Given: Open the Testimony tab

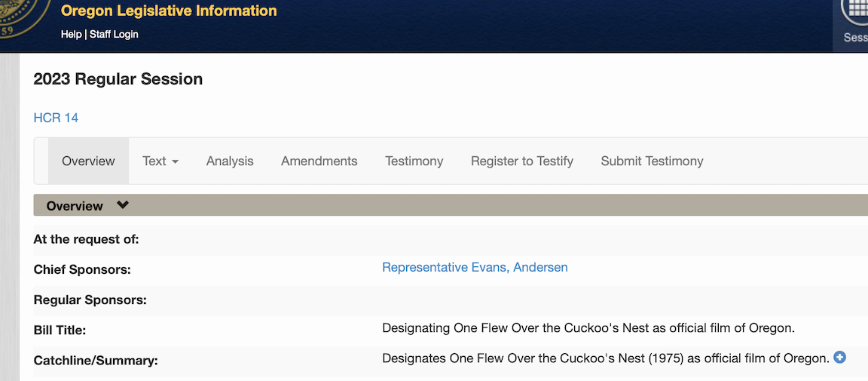Looking at the screenshot, I should pos(414,161).
